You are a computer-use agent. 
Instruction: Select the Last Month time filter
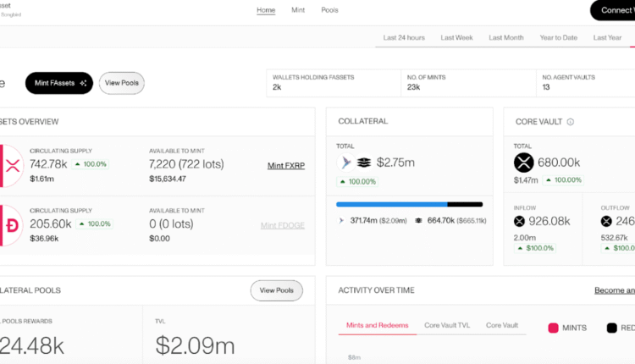coord(506,38)
